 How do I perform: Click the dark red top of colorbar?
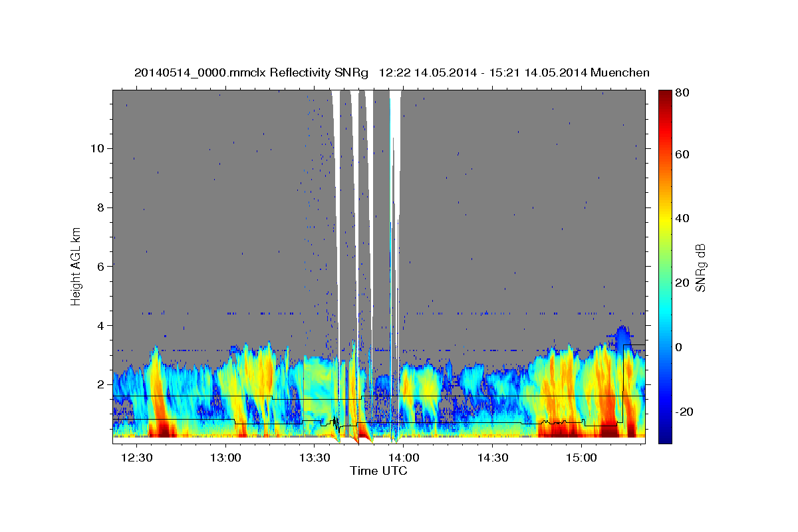(x=664, y=96)
